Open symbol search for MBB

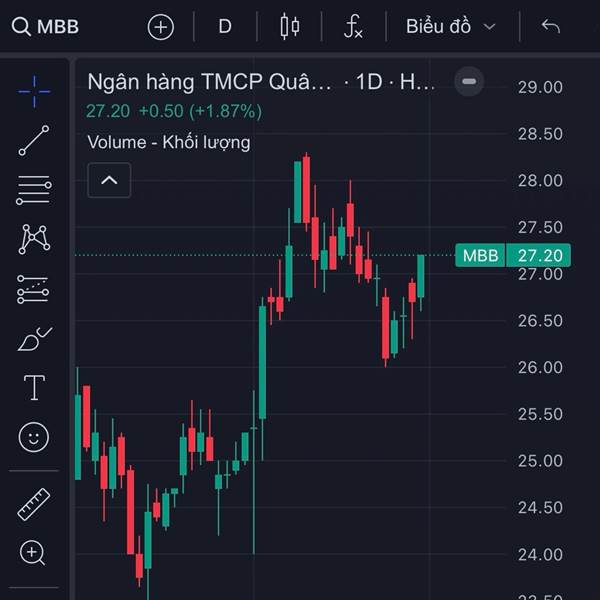[45, 27]
